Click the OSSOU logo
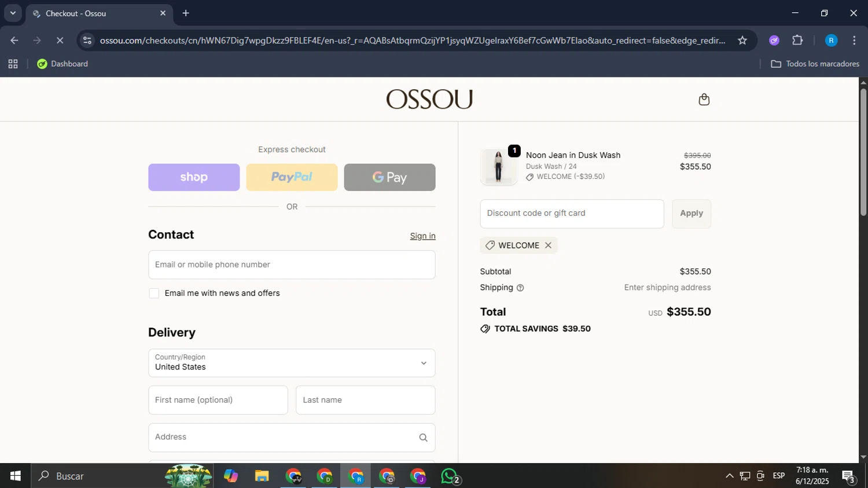 (429, 100)
